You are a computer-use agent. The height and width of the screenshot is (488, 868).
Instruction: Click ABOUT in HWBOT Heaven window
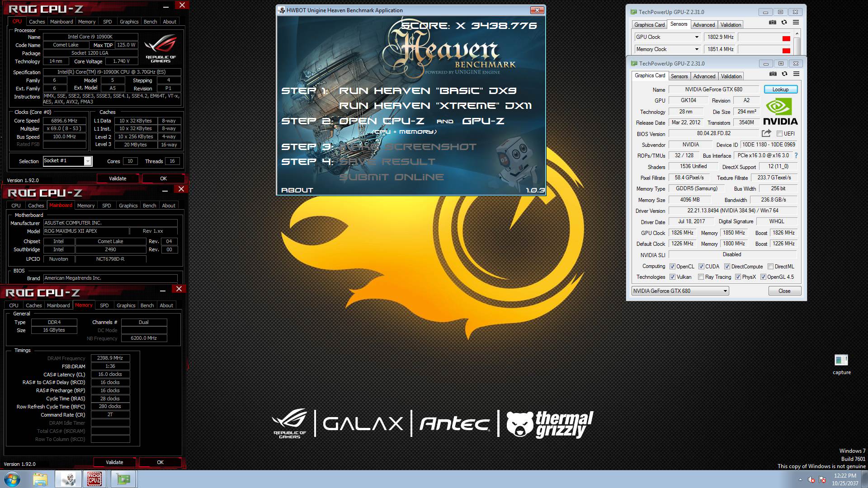(297, 190)
